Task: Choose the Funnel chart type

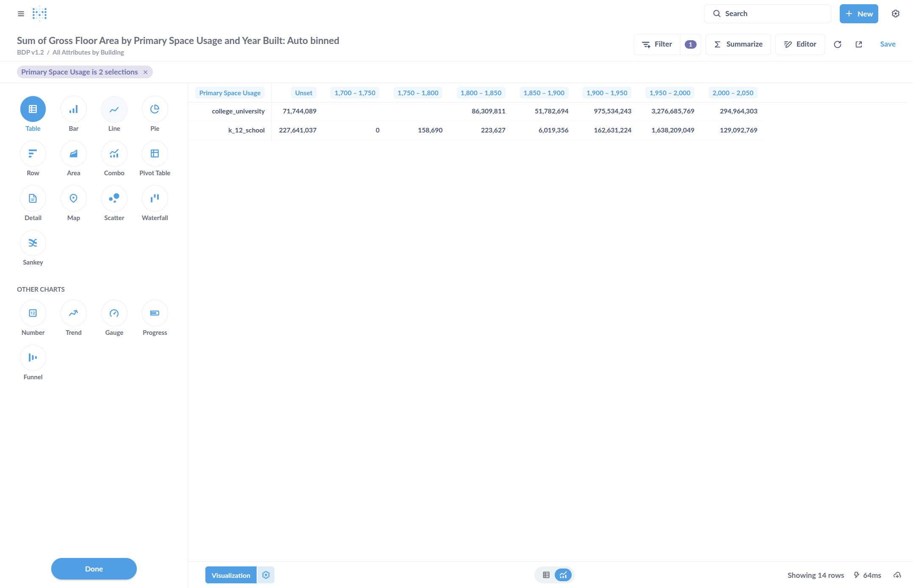Action: pos(33,358)
